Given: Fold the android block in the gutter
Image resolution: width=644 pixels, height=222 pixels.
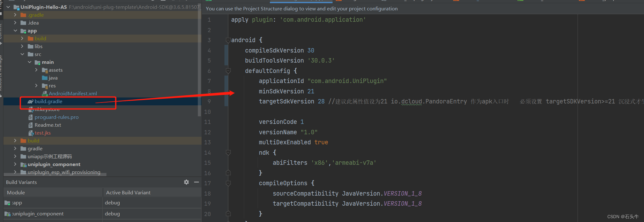Looking at the screenshot, I should click(228, 40).
